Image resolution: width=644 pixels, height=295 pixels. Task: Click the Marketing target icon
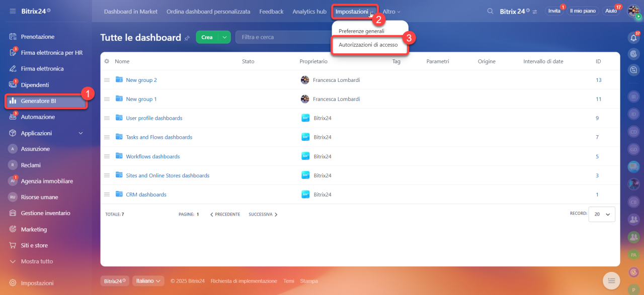click(x=13, y=229)
